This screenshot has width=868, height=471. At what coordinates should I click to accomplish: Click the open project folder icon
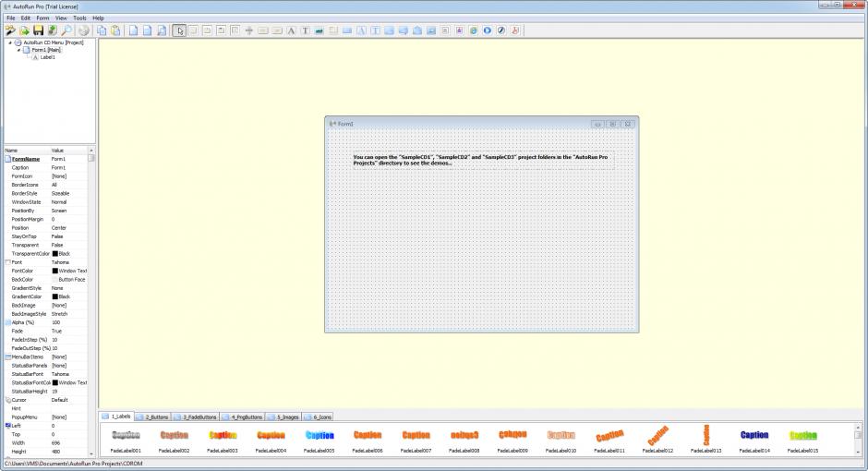(24, 30)
